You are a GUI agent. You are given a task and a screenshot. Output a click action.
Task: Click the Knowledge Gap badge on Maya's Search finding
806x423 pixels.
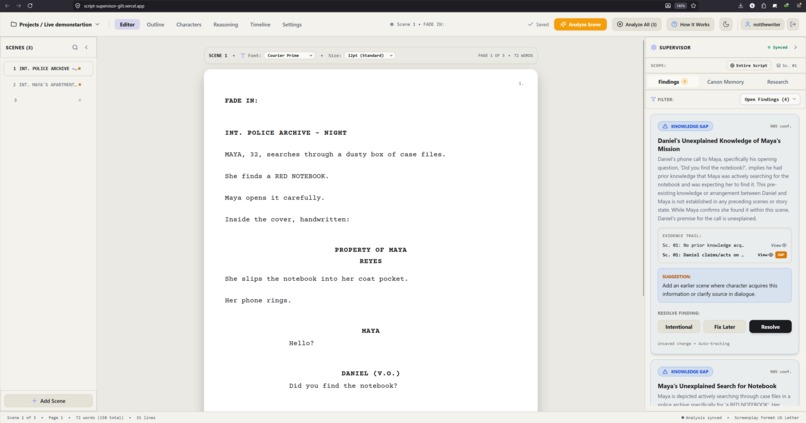(685, 371)
